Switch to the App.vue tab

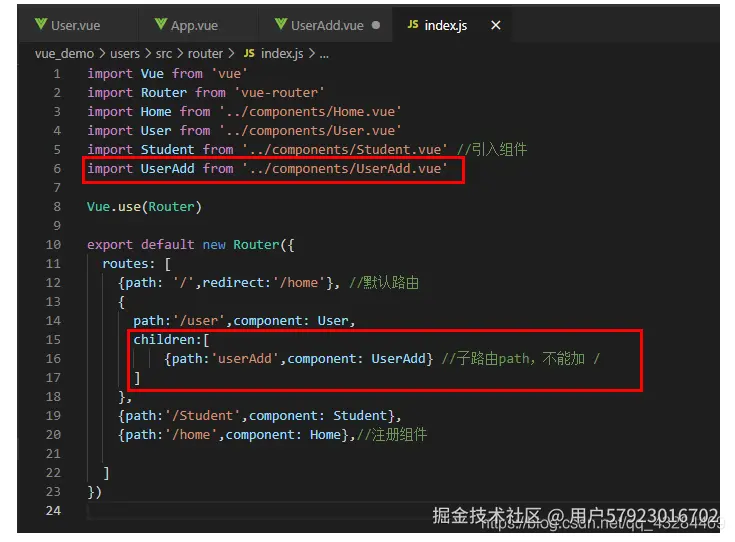coord(197,25)
